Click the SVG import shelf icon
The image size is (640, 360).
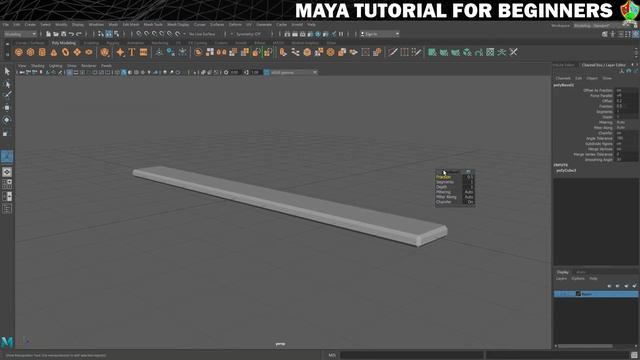tap(143, 52)
